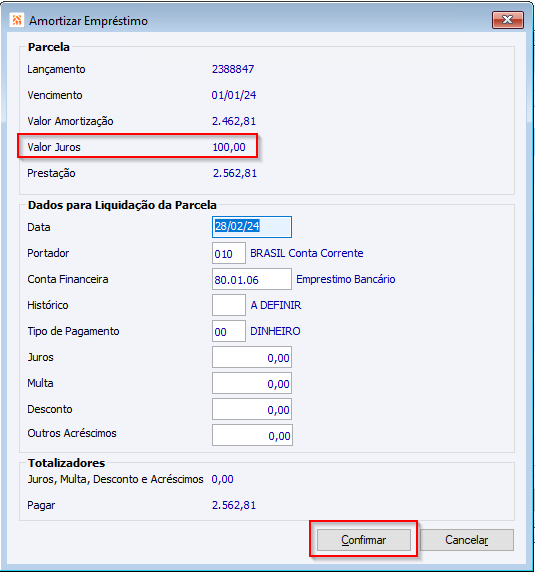Click the Prestação label
Image resolution: width=535 pixels, height=574 pixels.
click(x=51, y=173)
